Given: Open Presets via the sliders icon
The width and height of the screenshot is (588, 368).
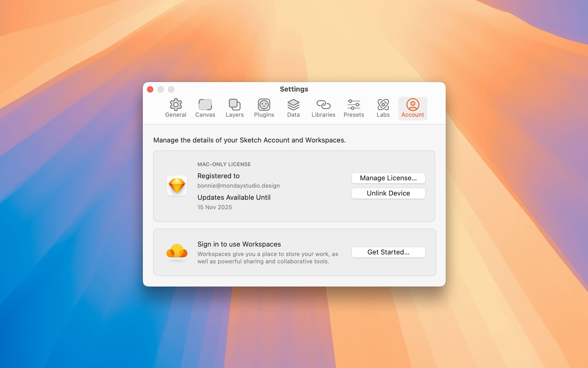Looking at the screenshot, I should coord(354,104).
